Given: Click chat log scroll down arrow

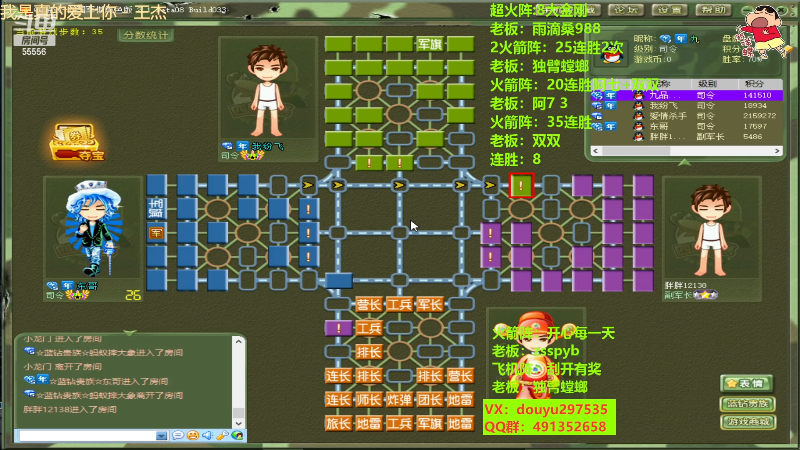Looking at the screenshot, I should [x=238, y=423].
